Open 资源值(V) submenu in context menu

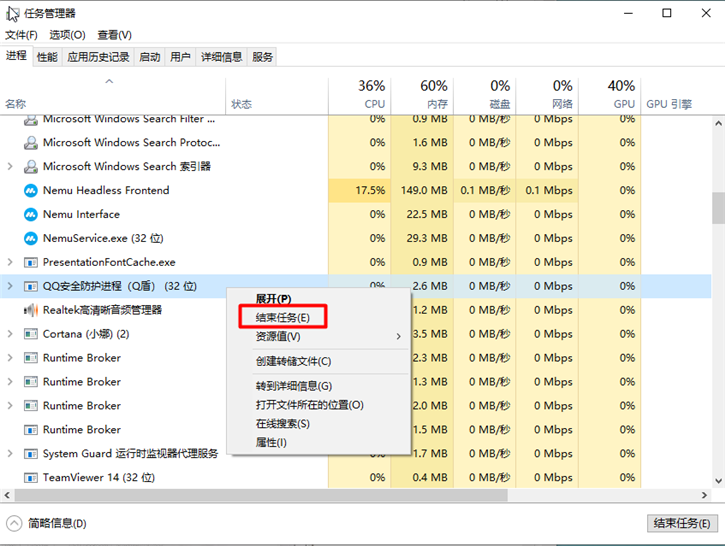pyautogui.click(x=278, y=336)
